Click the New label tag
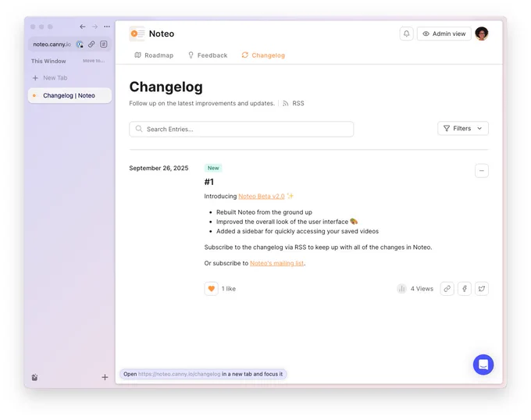This screenshot has width=531, height=420. 213,168
